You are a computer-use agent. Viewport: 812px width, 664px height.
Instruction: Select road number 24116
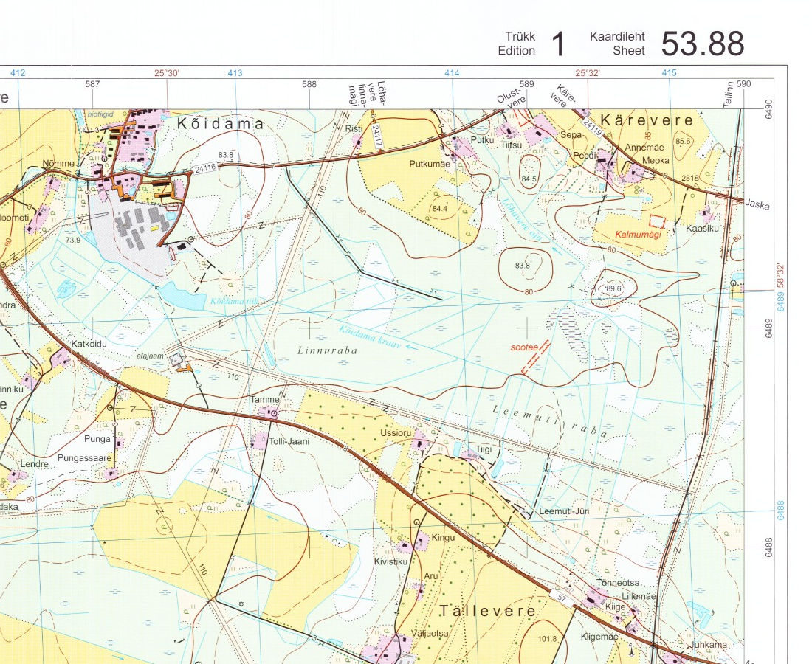205,167
